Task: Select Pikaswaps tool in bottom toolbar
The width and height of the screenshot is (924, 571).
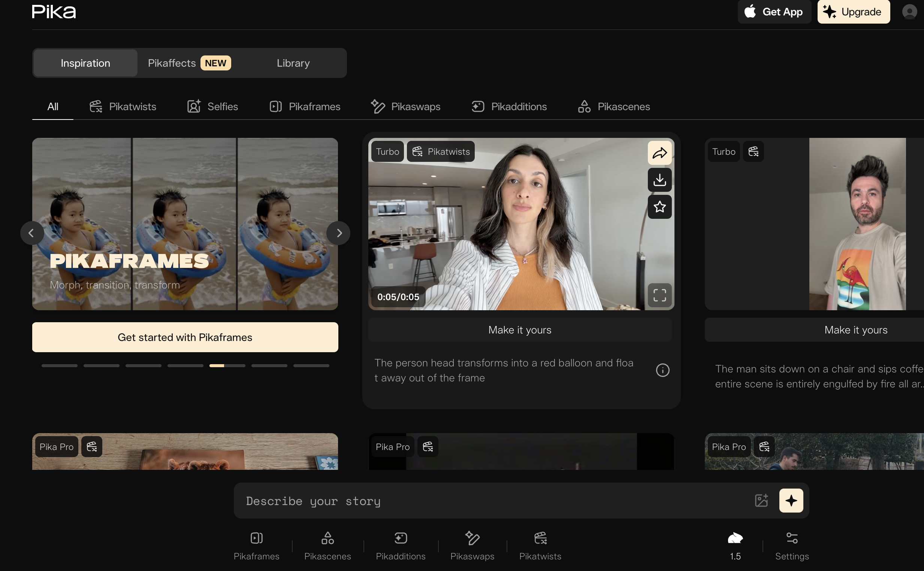Action: click(472, 545)
